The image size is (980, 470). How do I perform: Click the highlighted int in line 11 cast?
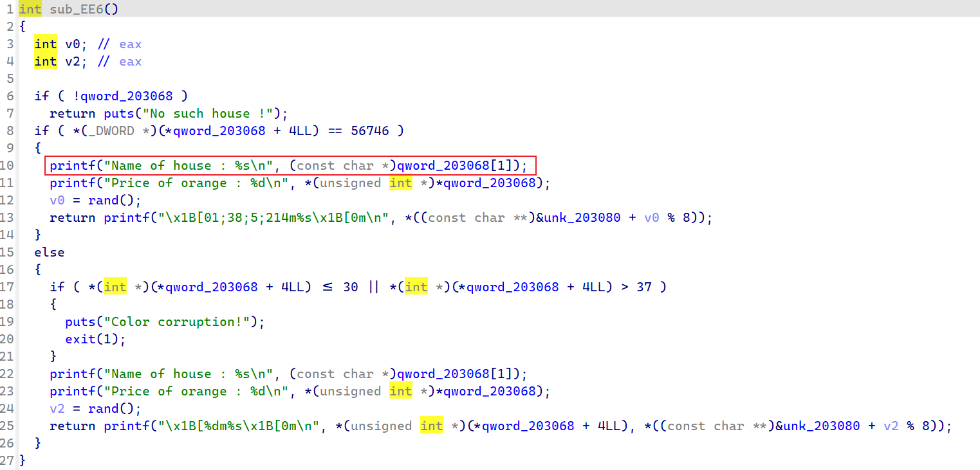point(400,183)
